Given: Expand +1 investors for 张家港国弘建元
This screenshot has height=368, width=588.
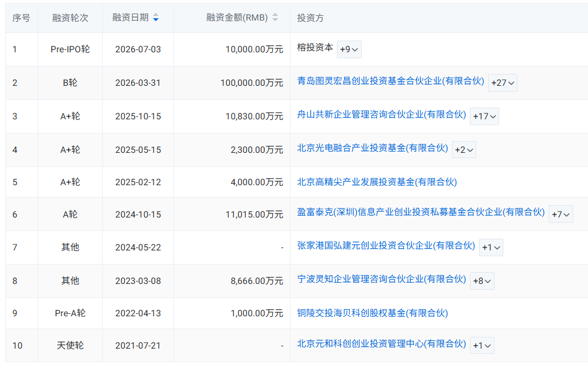Looking at the screenshot, I should tap(491, 247).
